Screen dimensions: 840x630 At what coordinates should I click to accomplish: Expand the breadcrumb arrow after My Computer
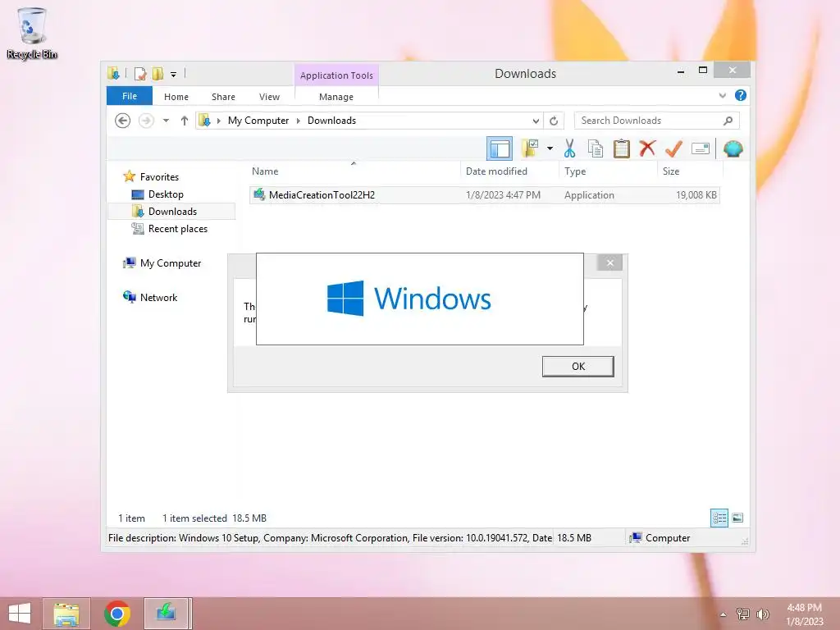coord(299,121)
